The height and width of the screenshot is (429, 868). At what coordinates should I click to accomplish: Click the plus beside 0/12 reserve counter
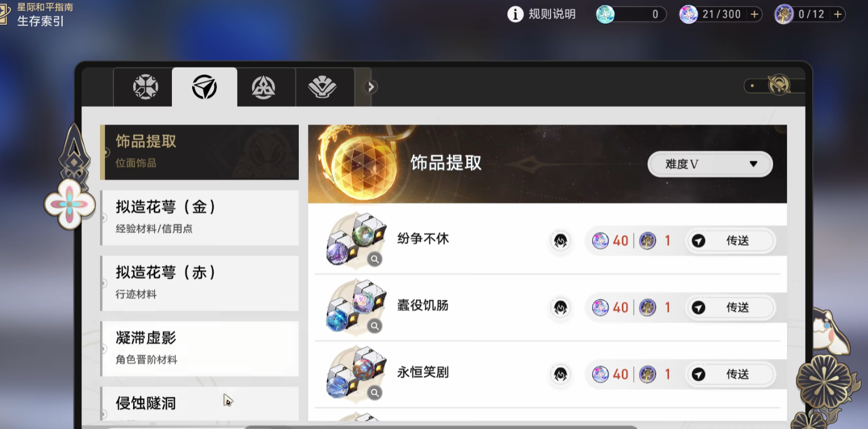[x=838, y=15]
